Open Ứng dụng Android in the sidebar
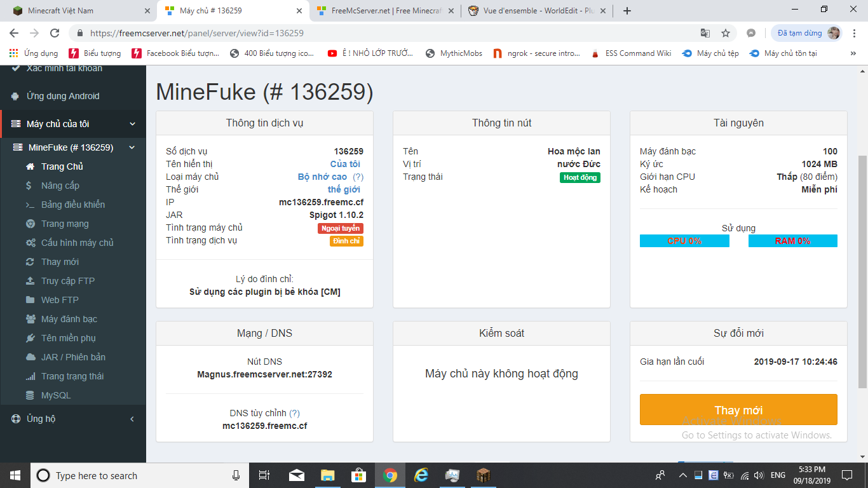 point(73,96)
